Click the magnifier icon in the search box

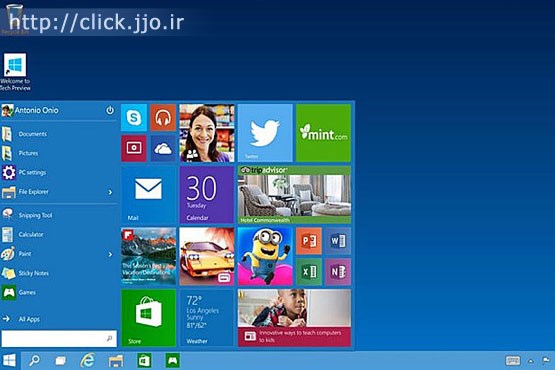[109, 338]
